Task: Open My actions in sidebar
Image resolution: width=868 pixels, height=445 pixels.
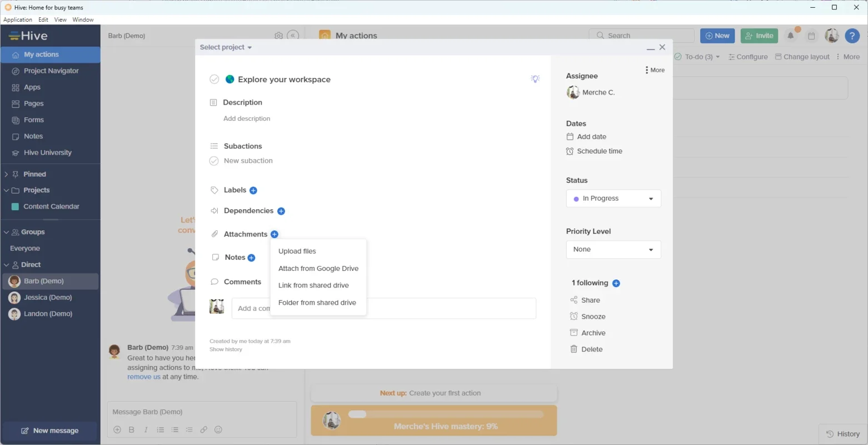Action: [50, 55]
